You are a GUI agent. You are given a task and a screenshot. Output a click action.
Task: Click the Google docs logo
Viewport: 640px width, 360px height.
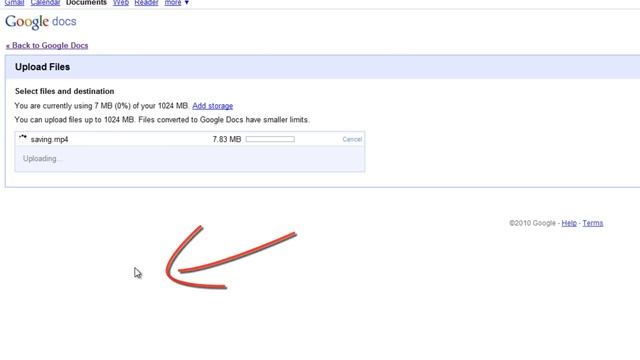coord(40,22)
